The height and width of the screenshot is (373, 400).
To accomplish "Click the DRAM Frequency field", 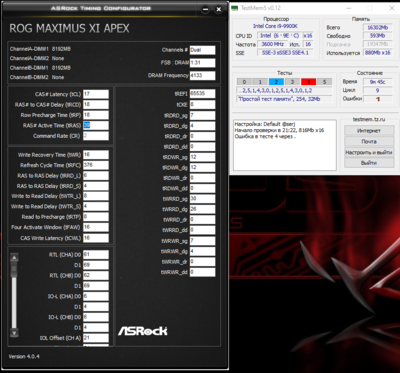I will 202,76.
